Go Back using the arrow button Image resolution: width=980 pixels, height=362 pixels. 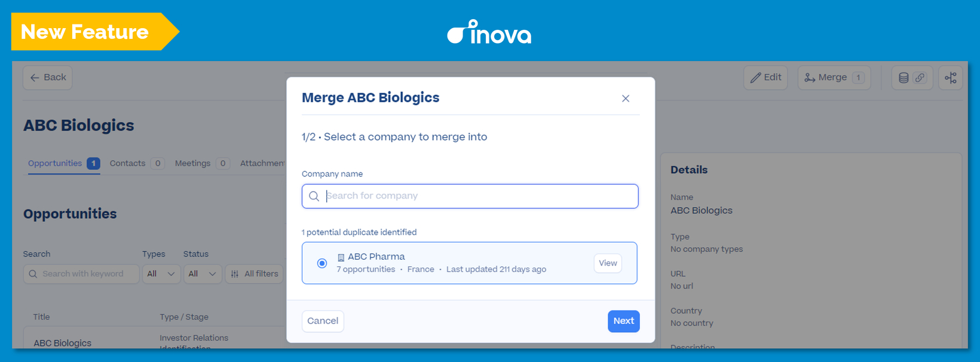(x=48, y=78)
